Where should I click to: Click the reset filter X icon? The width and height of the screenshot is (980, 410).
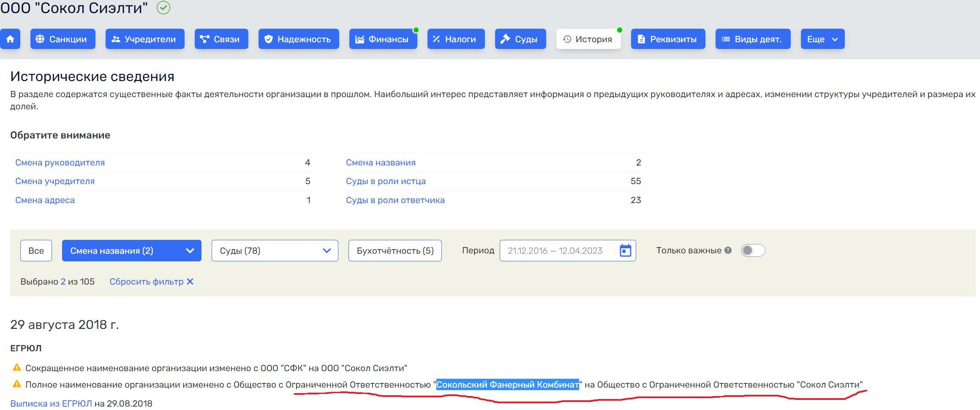tap(190, 282)
